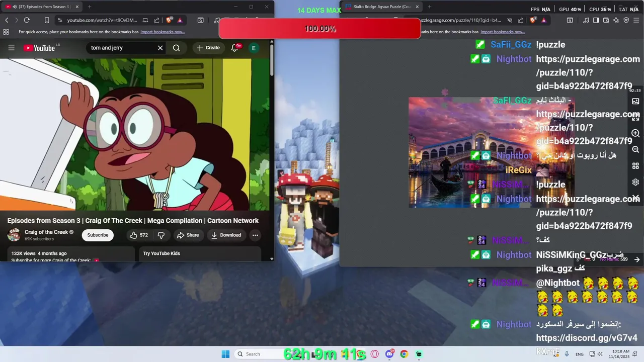Click the puzzle window's muted autoplay icon
This screenshot has height=362, width=644.
[x=509, y=20]
